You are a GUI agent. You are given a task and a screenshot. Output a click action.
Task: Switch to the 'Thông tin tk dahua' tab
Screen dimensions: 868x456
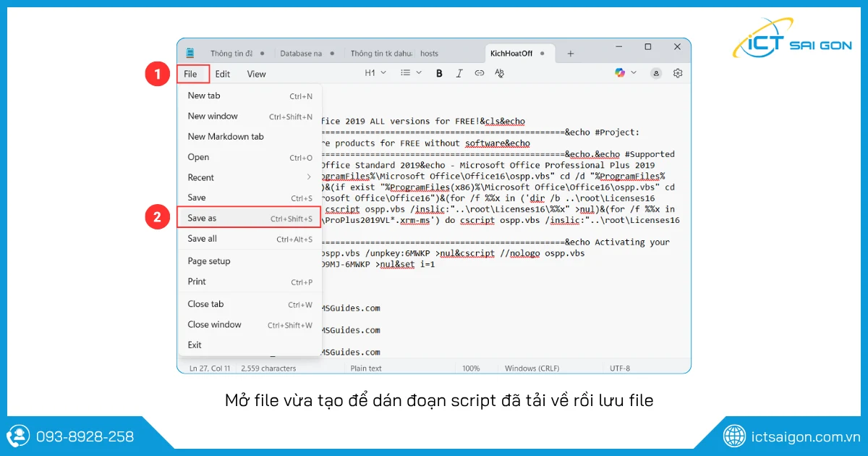(x=381, y=54)
